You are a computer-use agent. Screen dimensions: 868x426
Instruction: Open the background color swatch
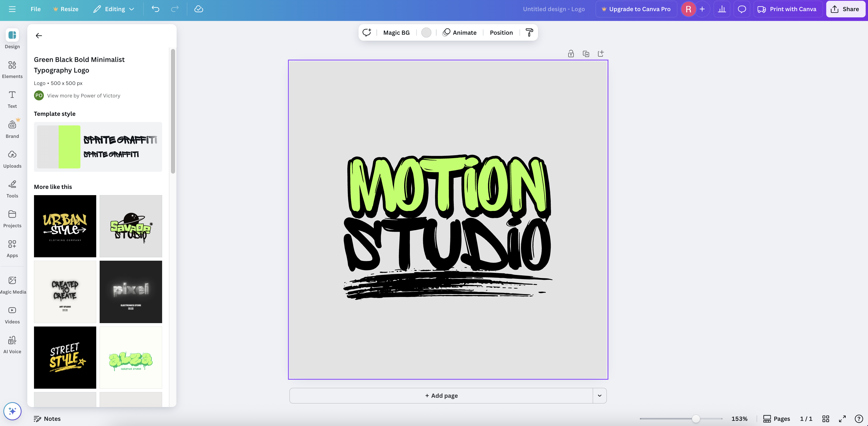pyautogui.click(x=426, y=33)
